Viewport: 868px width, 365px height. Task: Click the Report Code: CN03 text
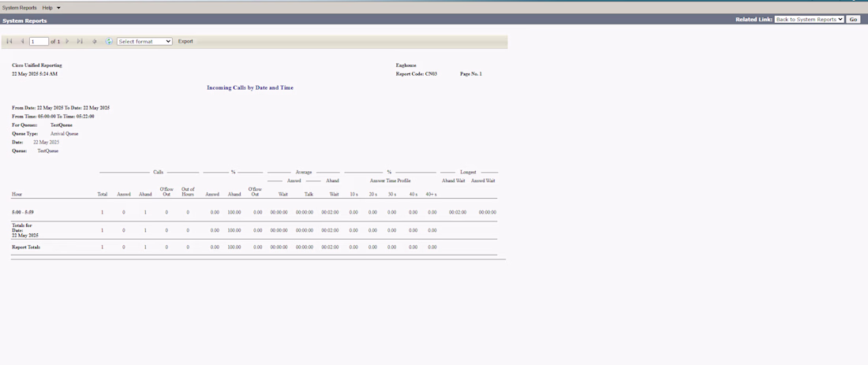point(417,73)
